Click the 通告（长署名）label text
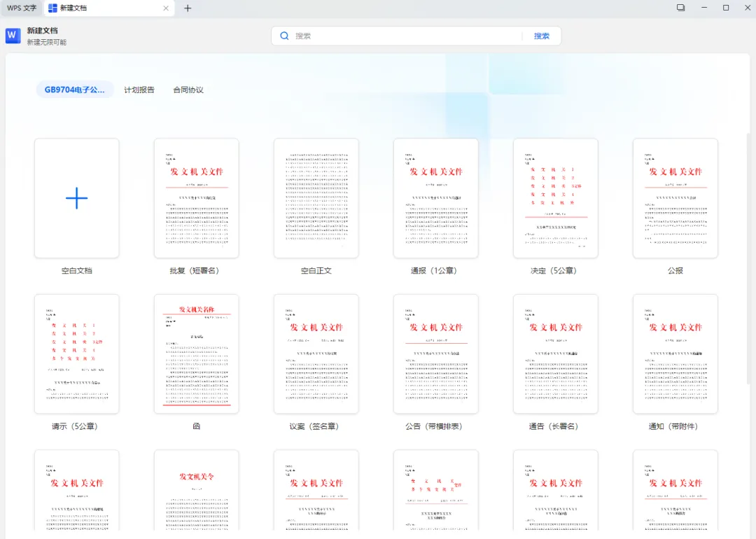The width and height of the screenshot is (756, 539). 554,426
